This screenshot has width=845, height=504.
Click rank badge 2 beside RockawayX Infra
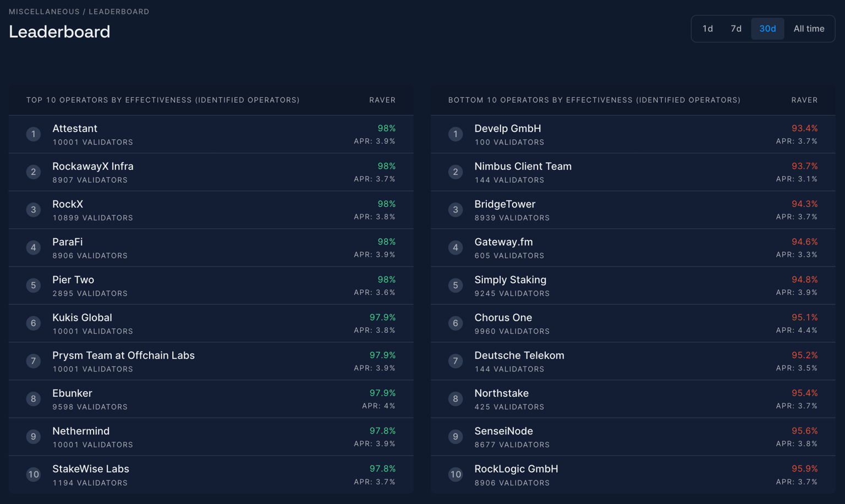point(34,172)
